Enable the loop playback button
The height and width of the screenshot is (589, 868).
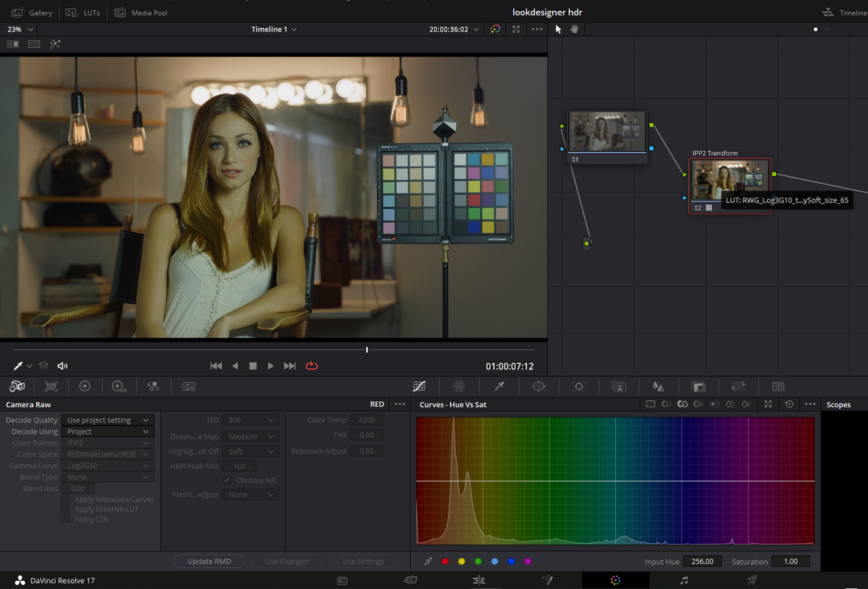click(312, 366)
